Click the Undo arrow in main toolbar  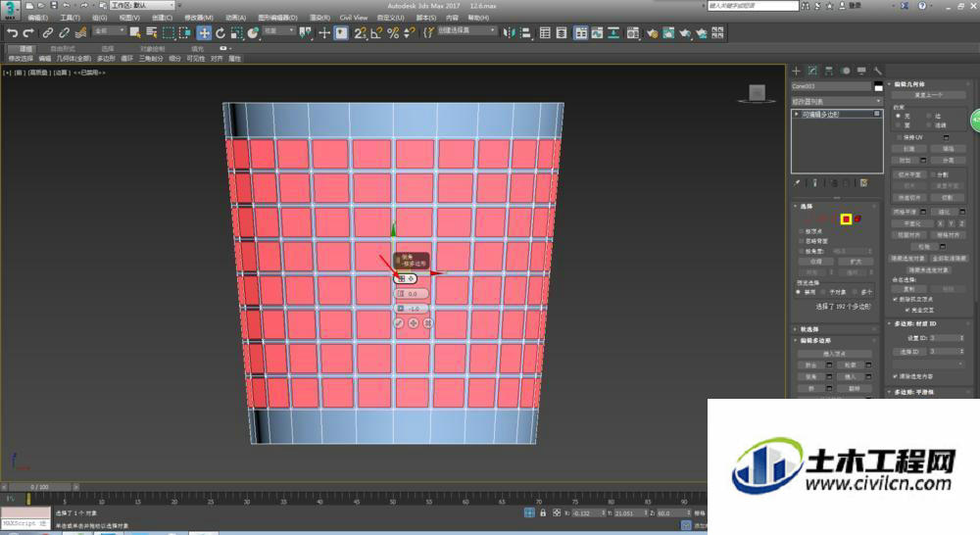pos(13,33)
